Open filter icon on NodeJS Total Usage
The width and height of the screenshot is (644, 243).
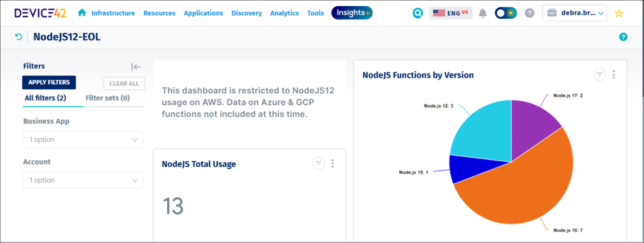[318, 164]
